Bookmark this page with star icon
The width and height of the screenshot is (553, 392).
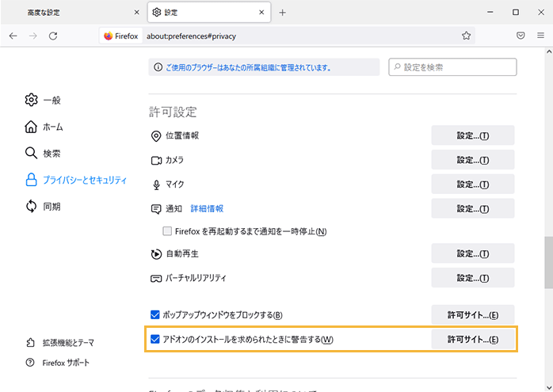pos(467,36)
